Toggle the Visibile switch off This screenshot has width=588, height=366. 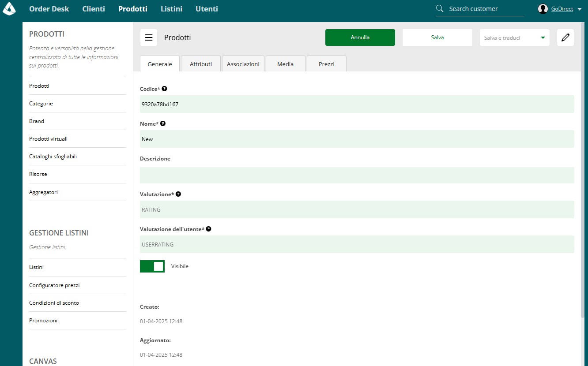coord(152,266)
